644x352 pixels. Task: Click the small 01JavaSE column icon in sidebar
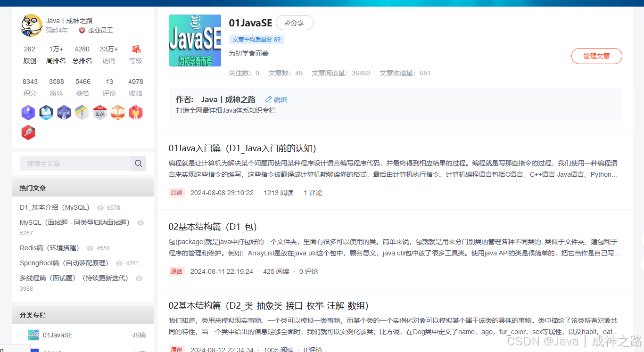[x=33, y=335]
